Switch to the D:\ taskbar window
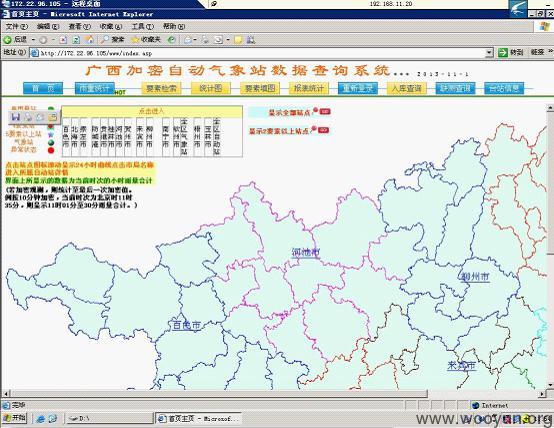 click(110, 418)
